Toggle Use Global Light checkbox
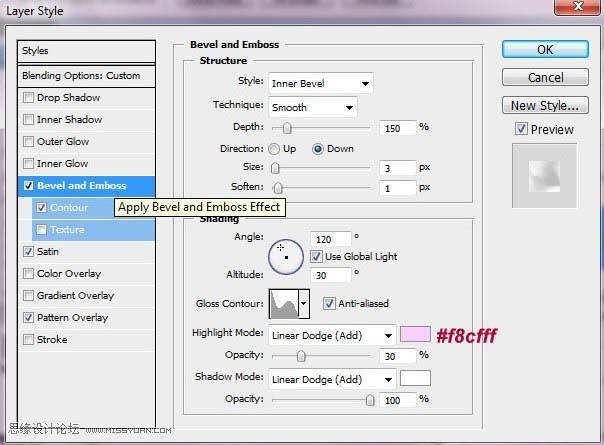 tap(316, 257)
